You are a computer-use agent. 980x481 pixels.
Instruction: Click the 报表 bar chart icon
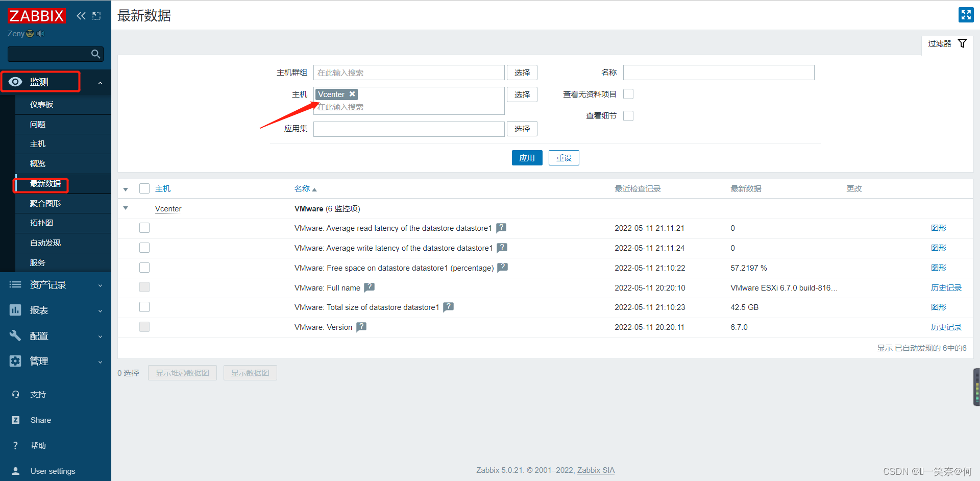15,310
